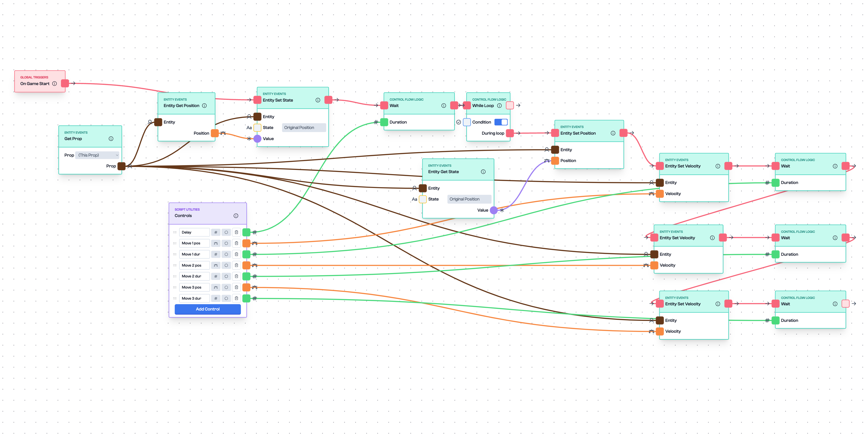Edit the Move 2 pos name field
Screen dimensions: 868x440
pyautogui.click(x=195, y=265)
